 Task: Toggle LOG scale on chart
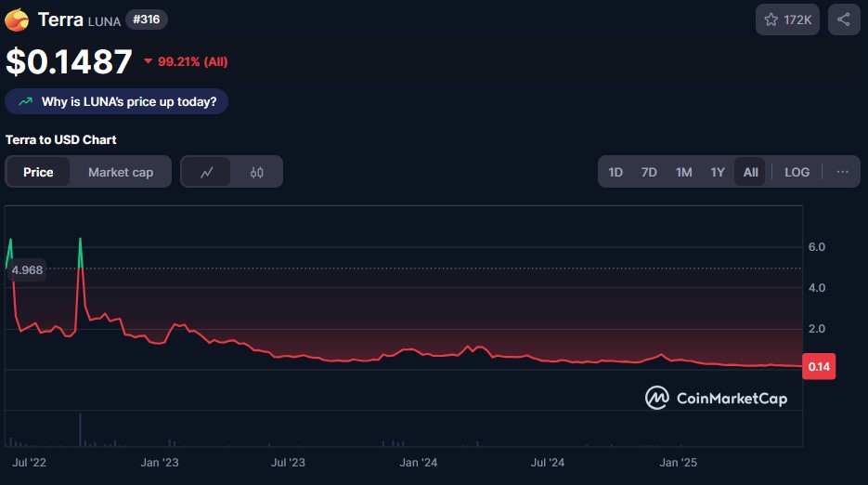click(x=797, y=172)
